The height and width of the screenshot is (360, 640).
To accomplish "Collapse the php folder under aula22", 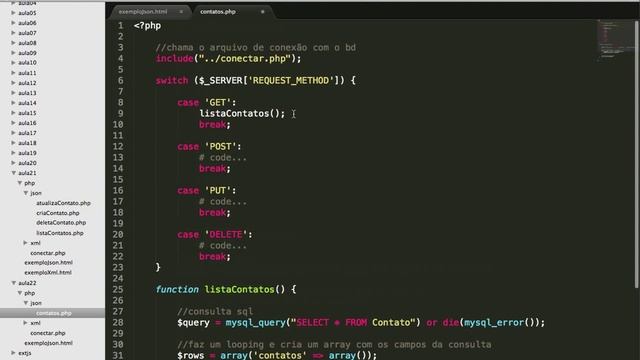I will (20, 293).
